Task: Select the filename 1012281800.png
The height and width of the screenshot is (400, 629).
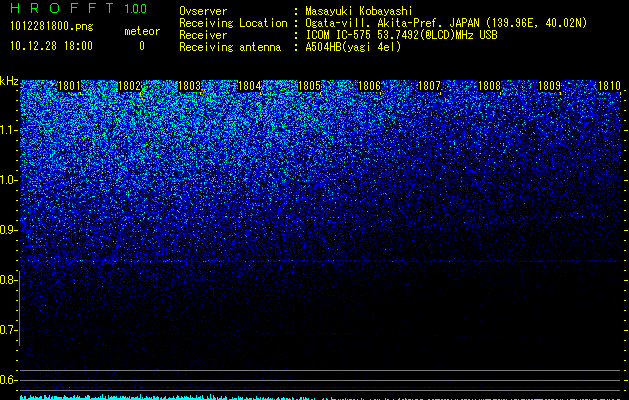Action: [52, 26]
